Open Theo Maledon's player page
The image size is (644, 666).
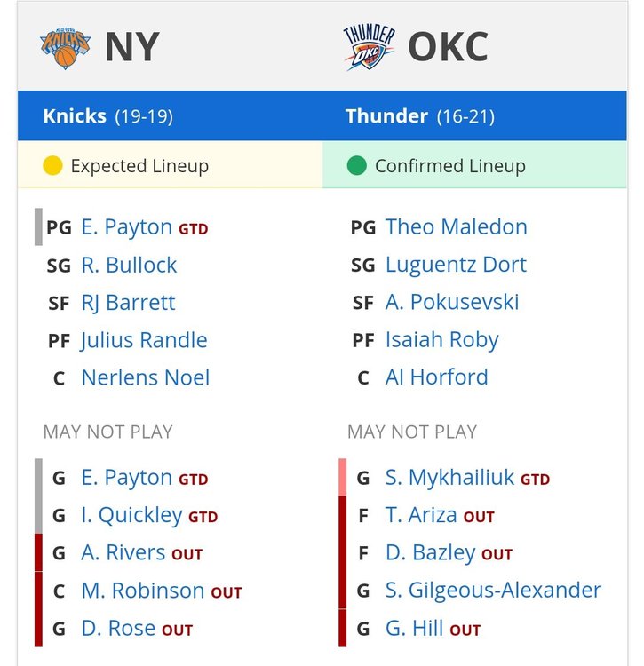point(456,226)
